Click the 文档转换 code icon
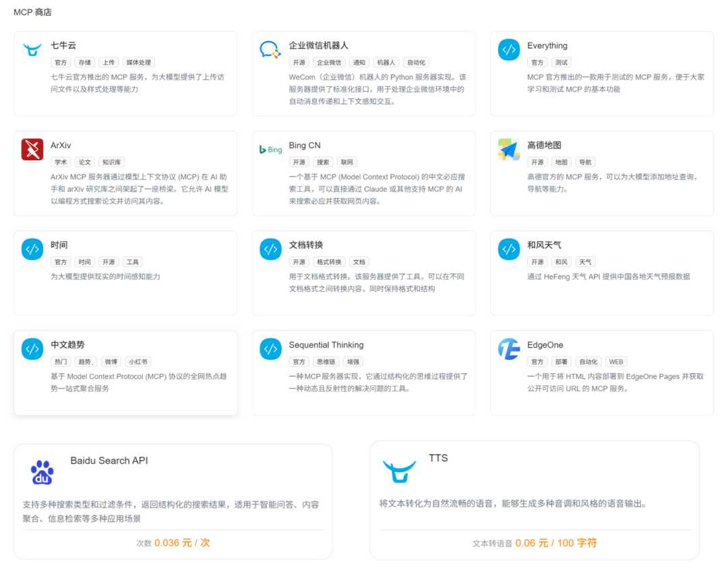Viewport: 728px width, 572px height. [x=271, y=249]
